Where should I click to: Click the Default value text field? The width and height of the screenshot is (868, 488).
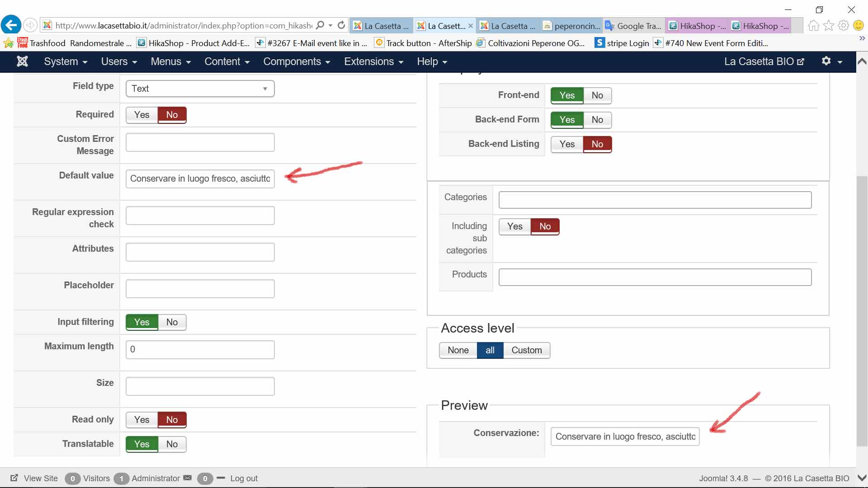click(200, 178)
